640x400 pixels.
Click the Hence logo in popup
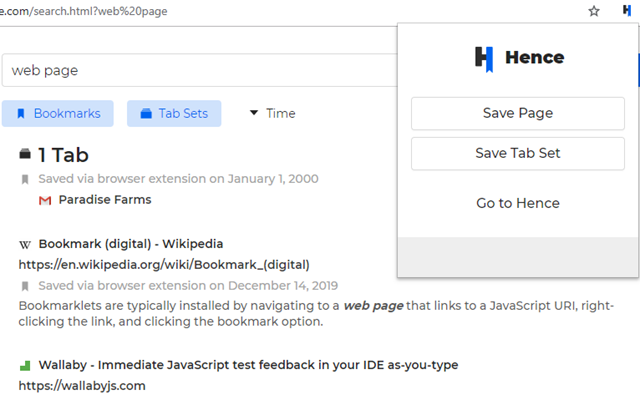pos(484,58)
